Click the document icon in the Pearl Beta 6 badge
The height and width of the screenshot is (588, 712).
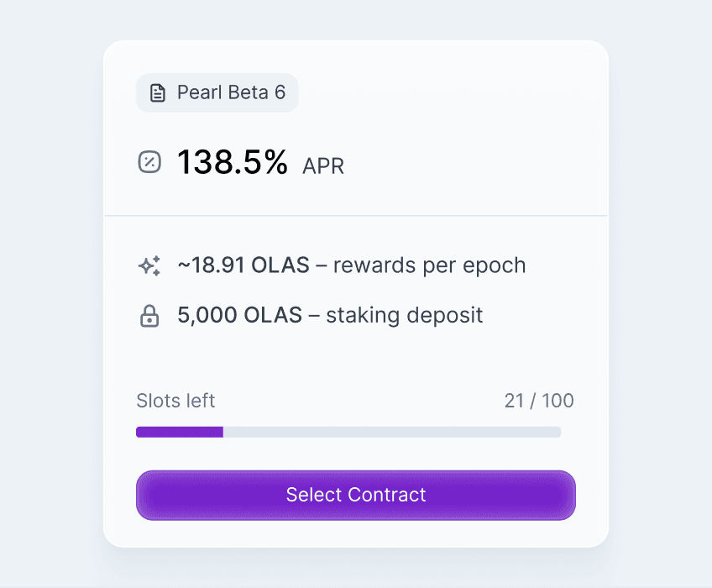[157, 93]
